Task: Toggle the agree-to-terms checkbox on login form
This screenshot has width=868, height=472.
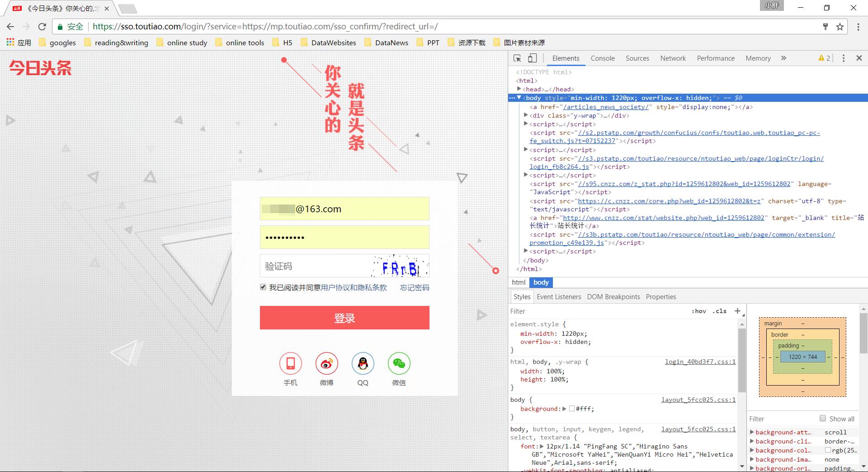Action: 263,287
